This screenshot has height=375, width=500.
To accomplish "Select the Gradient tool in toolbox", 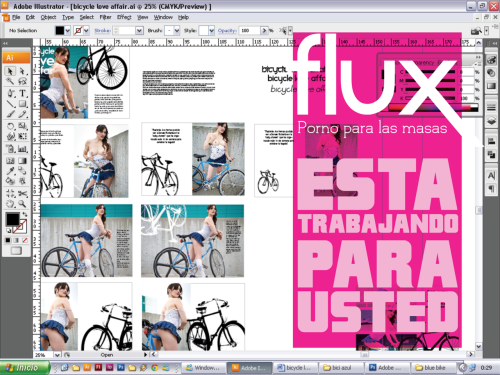I will pyautogui.click(x=22, y=161).
